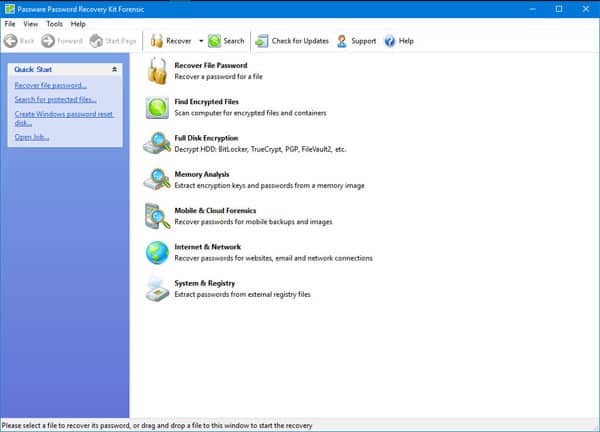
Task: Go to Start Page home icon
Action: [96, 41]
